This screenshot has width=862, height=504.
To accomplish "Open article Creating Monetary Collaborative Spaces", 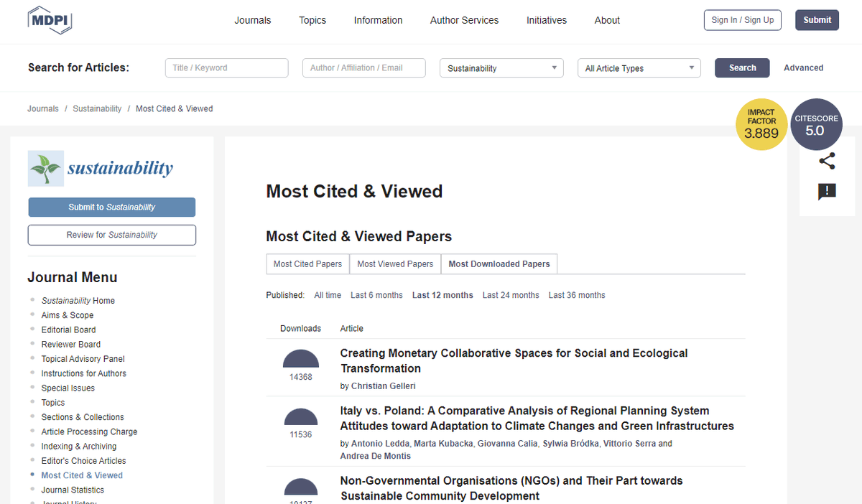I will point(514,360).
